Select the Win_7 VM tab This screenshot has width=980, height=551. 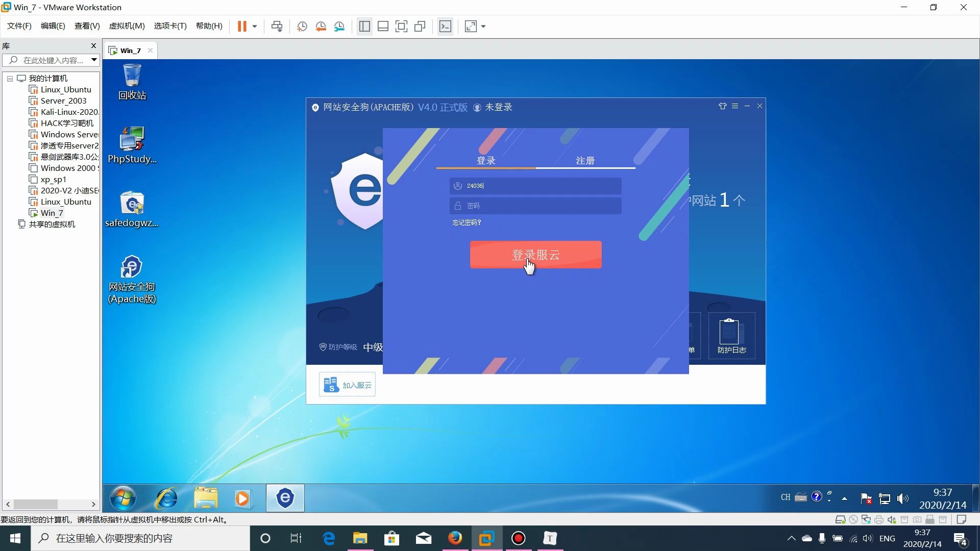[130, 51]
